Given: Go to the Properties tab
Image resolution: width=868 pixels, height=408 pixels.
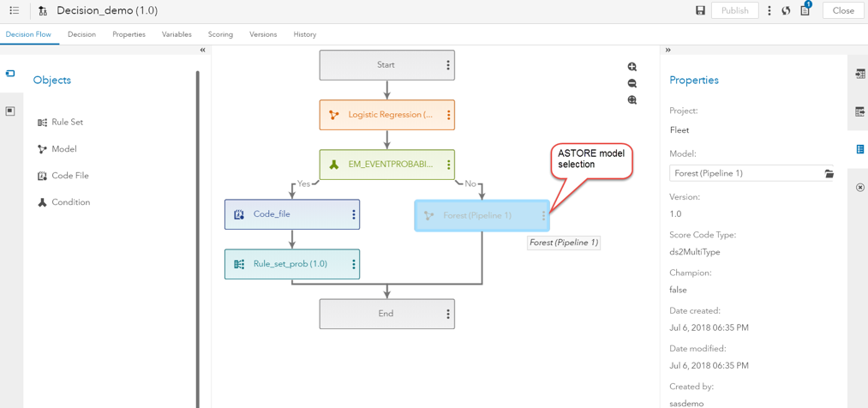Looking at the screenshot, I should (129, 34).
